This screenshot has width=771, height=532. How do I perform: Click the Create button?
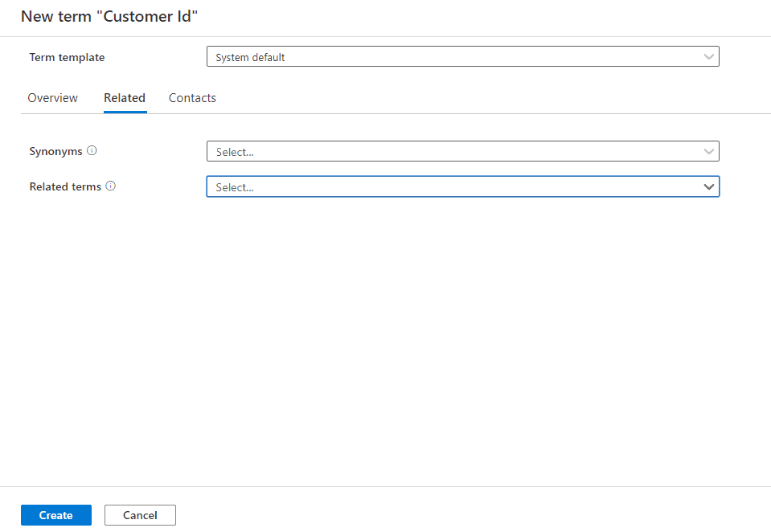click(56, 515)
